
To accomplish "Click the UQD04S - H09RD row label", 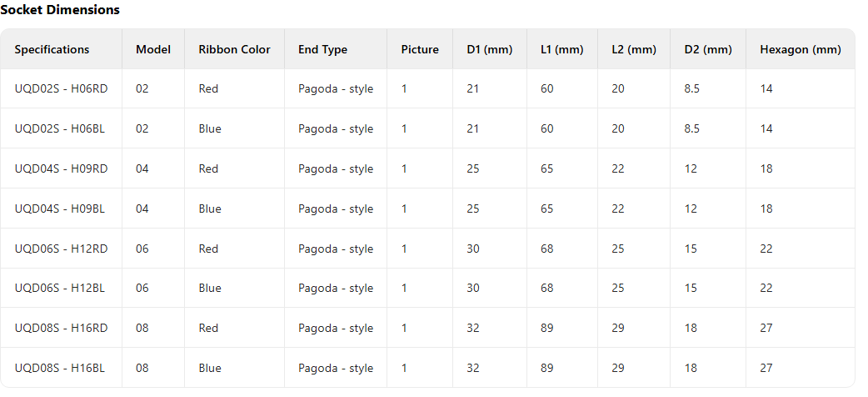I will 61,168.
